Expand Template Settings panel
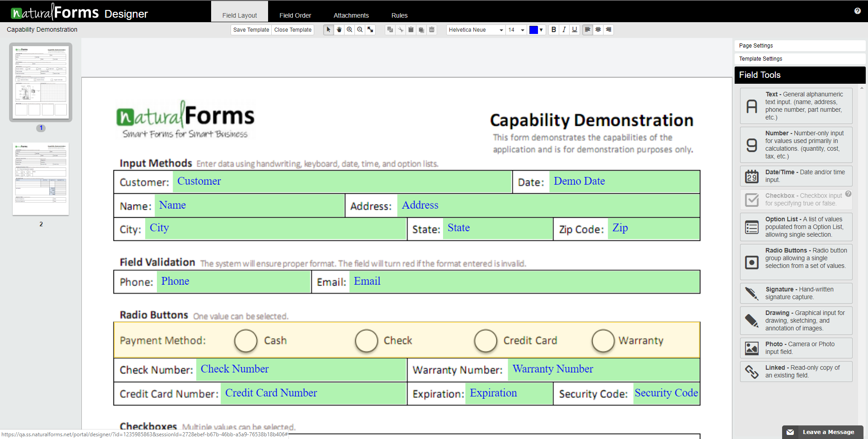Viewport: 868px width, 439px height. 800,59
